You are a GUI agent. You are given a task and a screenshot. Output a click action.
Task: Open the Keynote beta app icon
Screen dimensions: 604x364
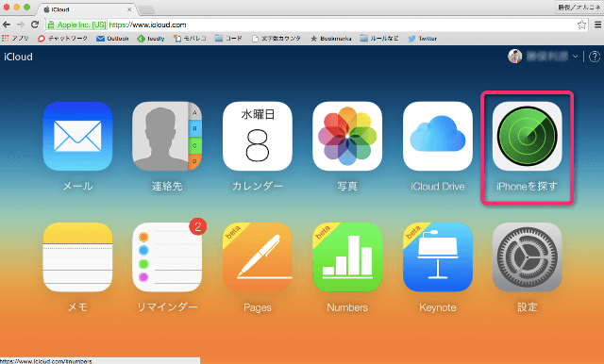coord(438,257)
